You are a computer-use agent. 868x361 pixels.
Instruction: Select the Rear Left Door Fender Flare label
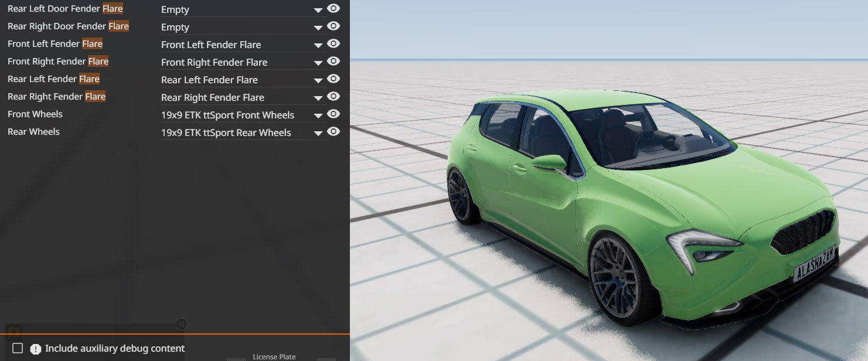(x=65, y=9)
